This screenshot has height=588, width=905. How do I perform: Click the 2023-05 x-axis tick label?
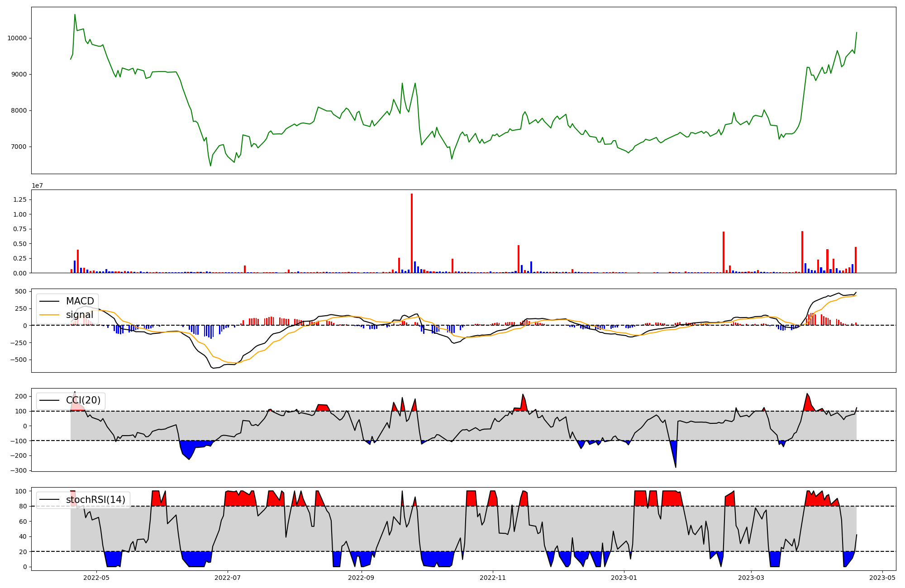(x=882, y=578)
